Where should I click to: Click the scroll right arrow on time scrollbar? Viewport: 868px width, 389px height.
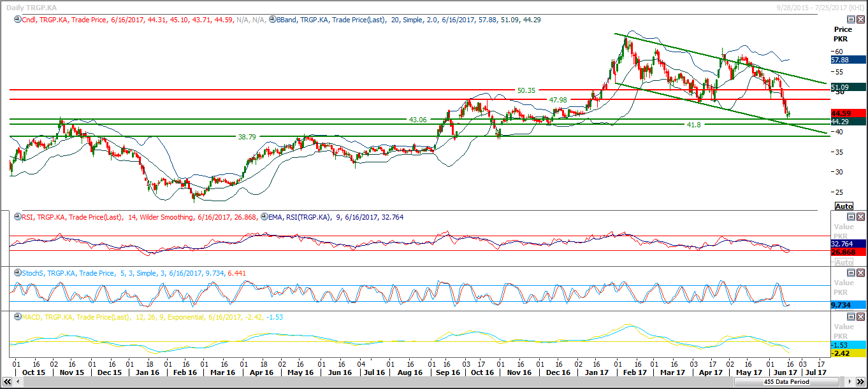(x=849, y=382)
